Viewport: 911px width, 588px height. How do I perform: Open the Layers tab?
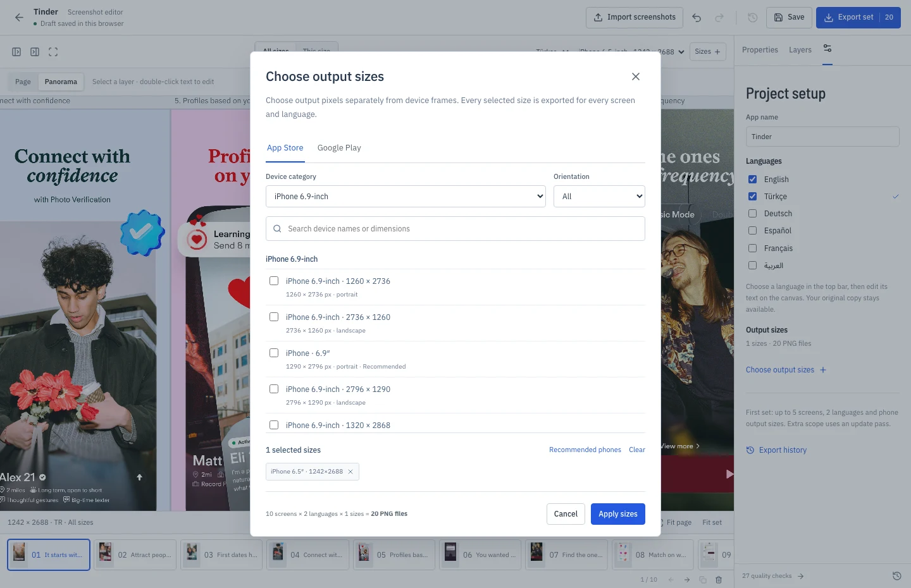(x=800, y=50)
